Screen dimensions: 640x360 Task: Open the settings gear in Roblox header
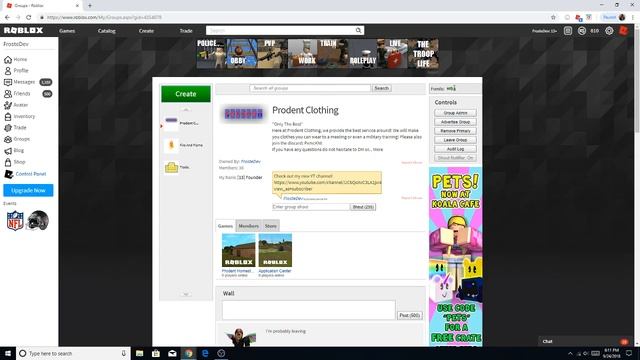[609, 31]
